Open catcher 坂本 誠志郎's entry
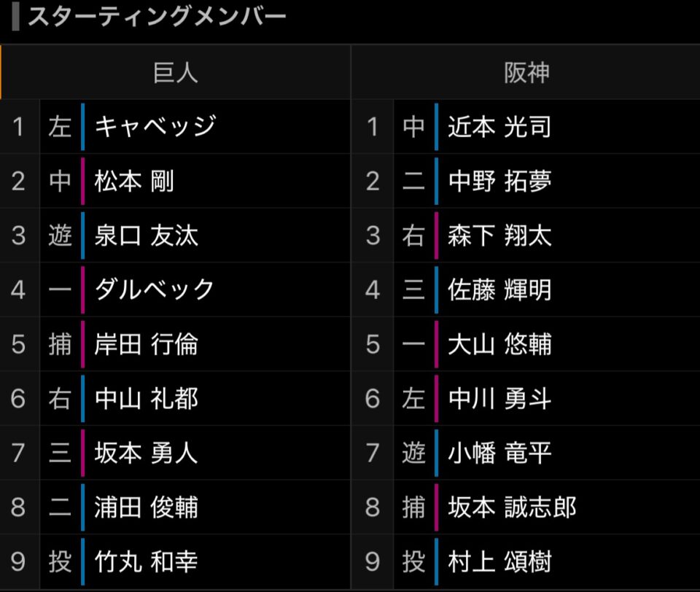700x592 pixels. (x=512, y=507)
